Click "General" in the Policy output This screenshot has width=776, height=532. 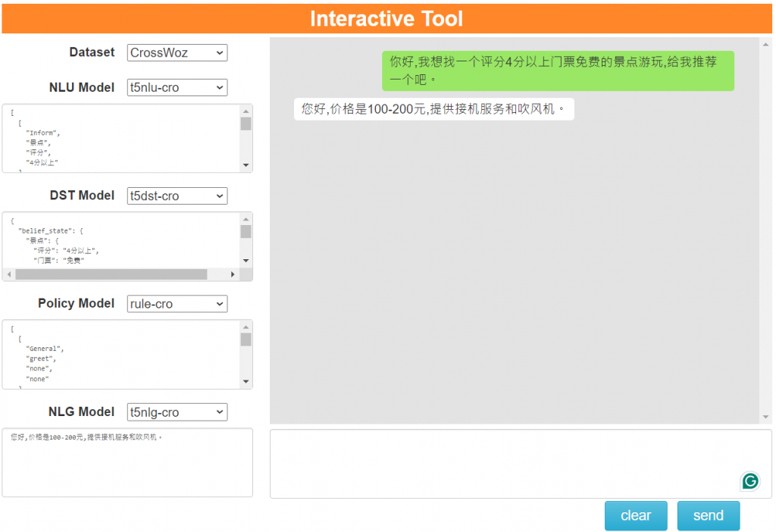pyautogui.click(x=45, y=349)
